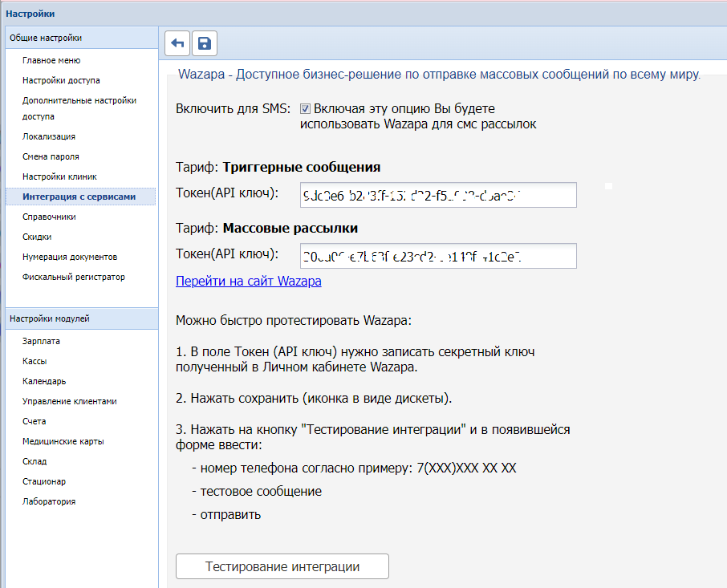Click the back arrow toolbar icon
Viewport: 727px width, 588px height.
point(177,43)
